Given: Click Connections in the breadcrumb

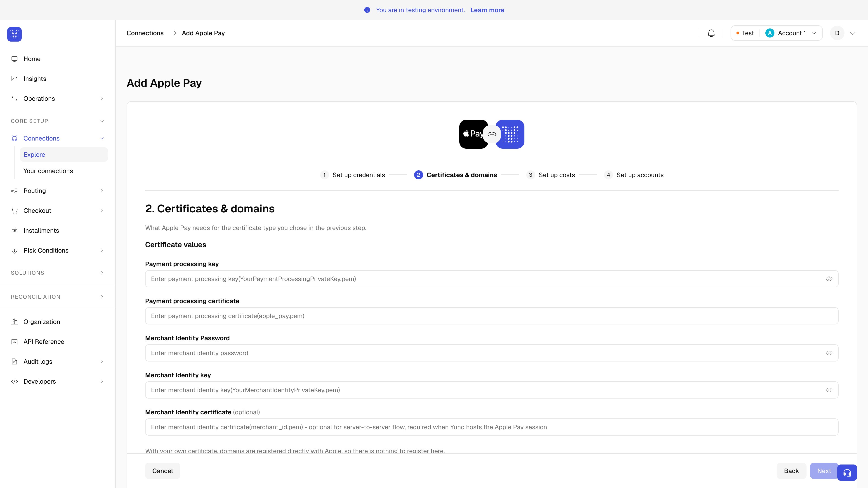Looking at the screenshot, I should tap(145, 33).
